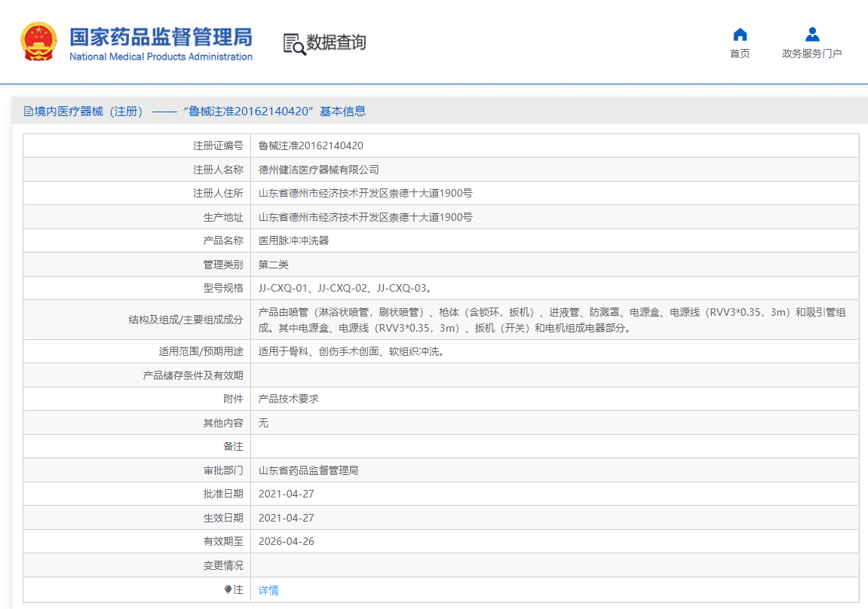Click the 注册人住所 address value

[x=365, y=193]
